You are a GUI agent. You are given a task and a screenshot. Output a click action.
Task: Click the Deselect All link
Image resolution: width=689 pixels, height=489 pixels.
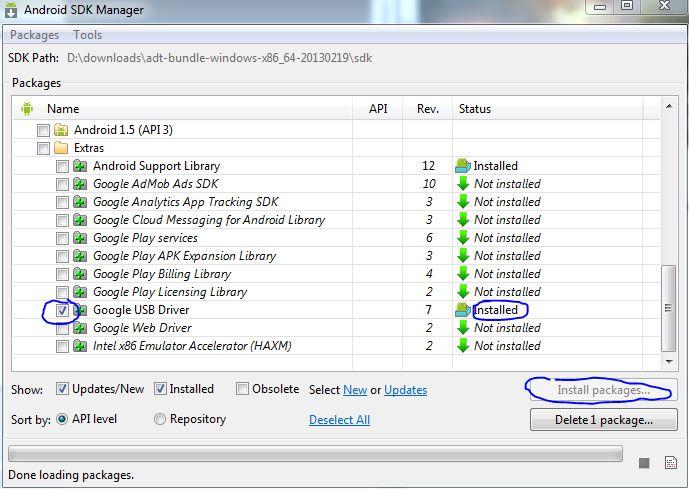[x=339, y=420]
